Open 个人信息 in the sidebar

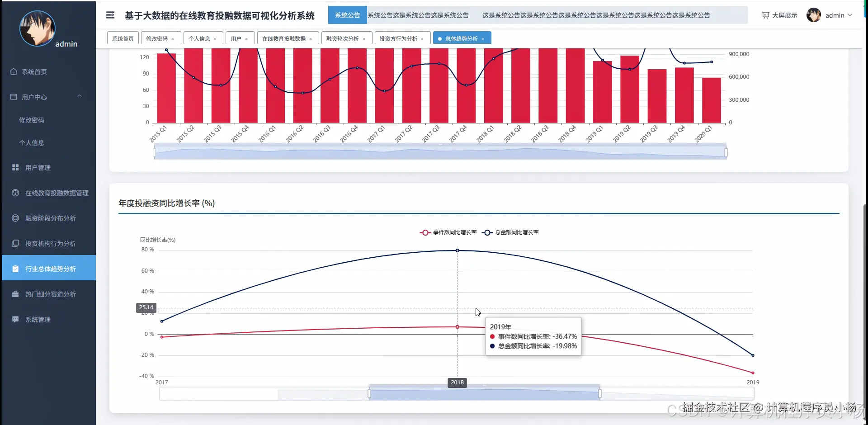click(32, 143)
